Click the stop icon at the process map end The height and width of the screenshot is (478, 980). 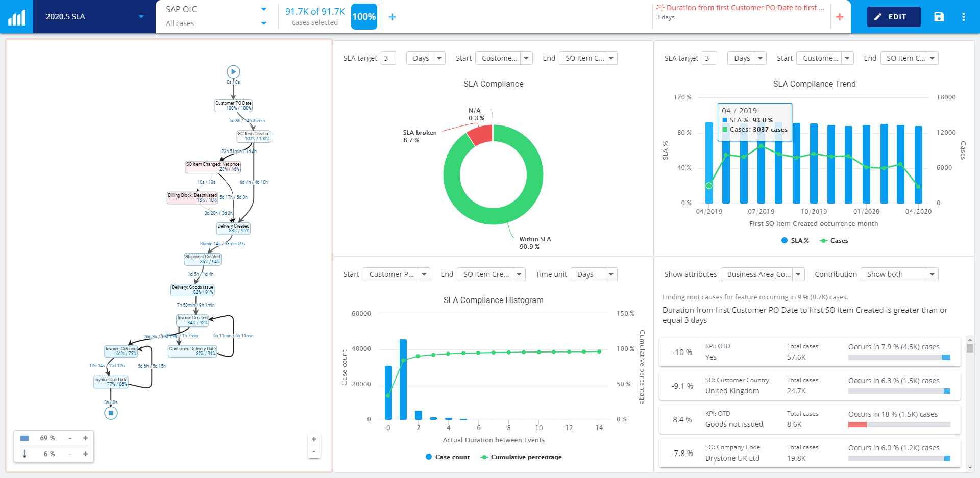pyautogui.click(x=111, y=413)
